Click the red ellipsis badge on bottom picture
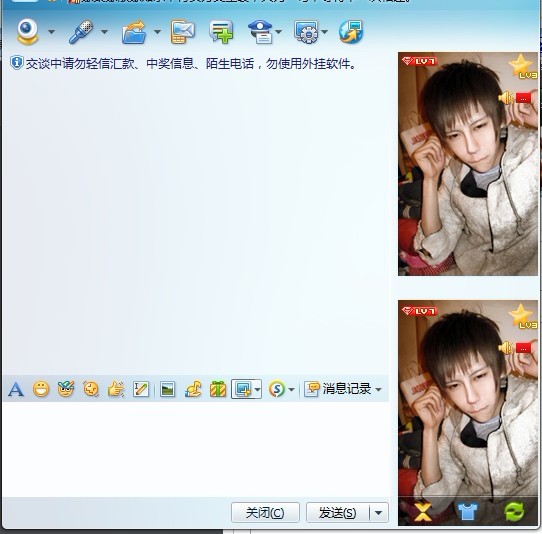 (523, 348)
